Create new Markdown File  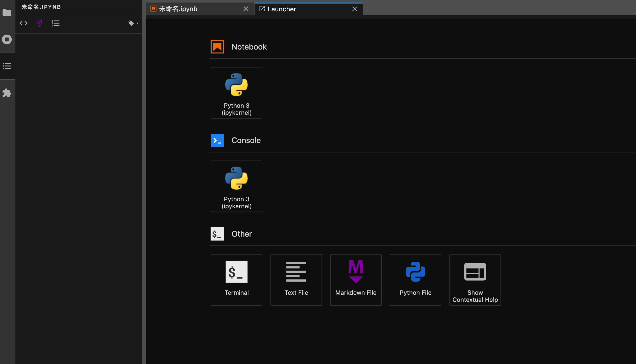pos(356,279)
